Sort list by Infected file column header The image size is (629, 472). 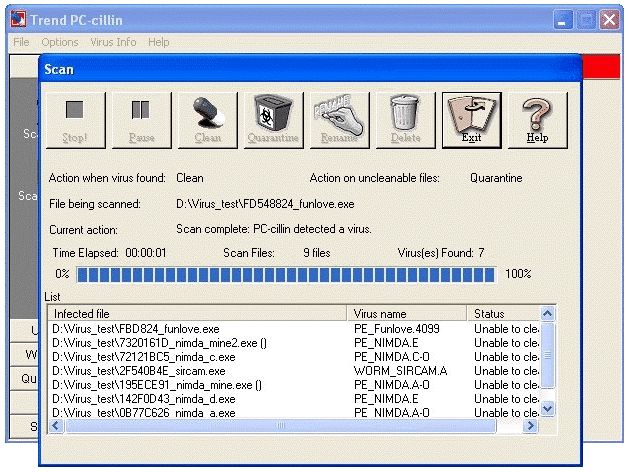point(197,314)
